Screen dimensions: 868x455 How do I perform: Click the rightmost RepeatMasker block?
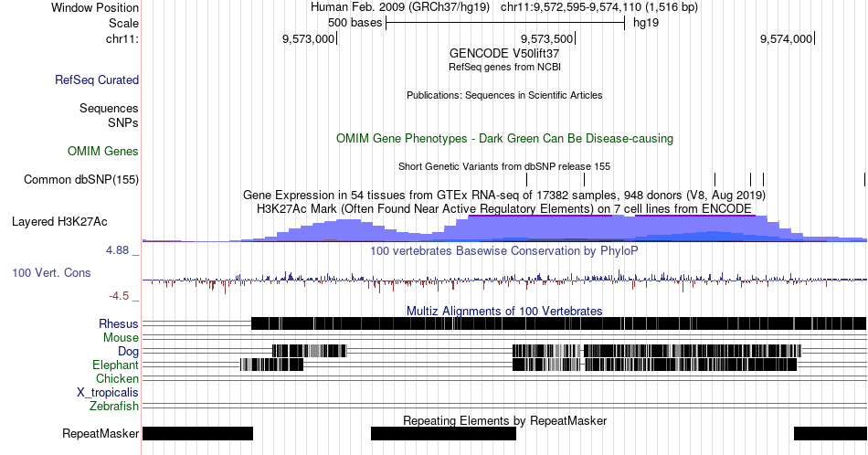(831, 433)
